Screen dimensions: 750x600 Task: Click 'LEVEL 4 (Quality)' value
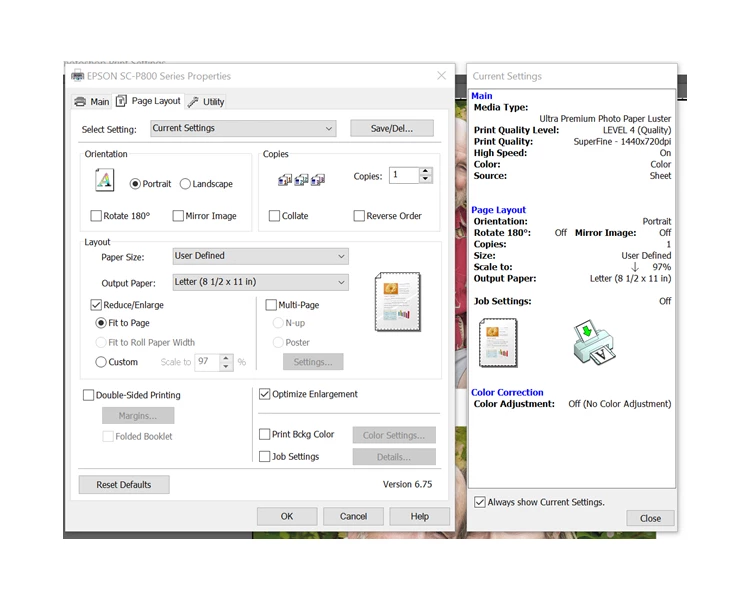pos(637,130)
